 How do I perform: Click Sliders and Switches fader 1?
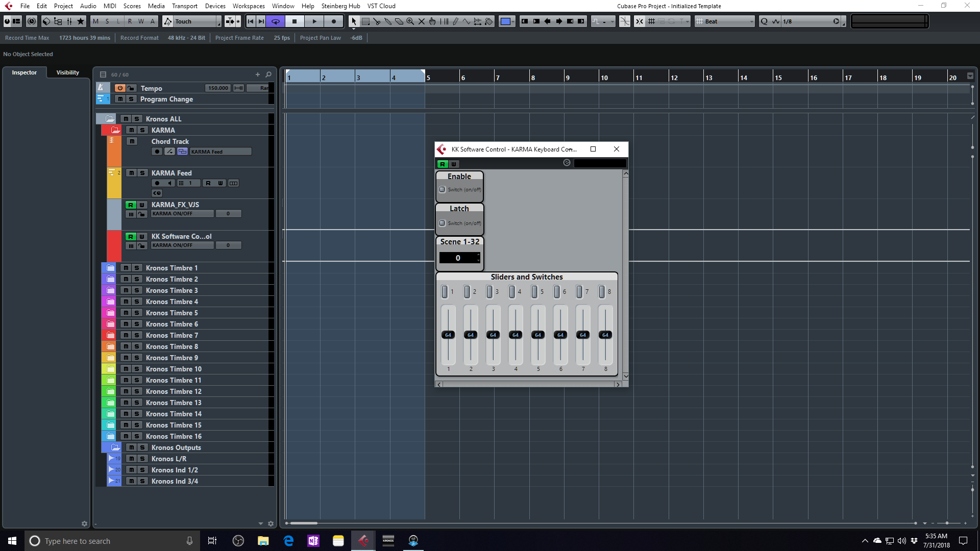448,335
